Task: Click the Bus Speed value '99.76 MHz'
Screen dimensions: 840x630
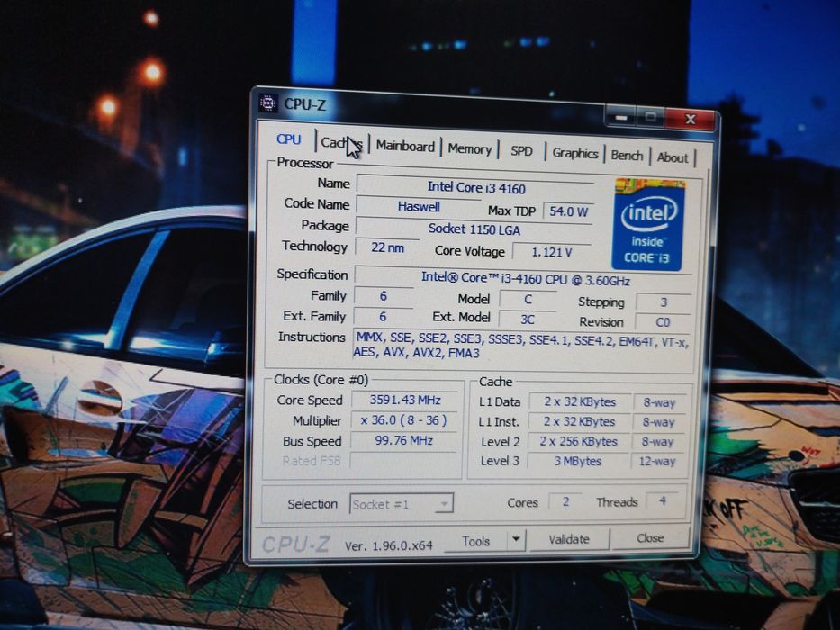Action: 403,440
